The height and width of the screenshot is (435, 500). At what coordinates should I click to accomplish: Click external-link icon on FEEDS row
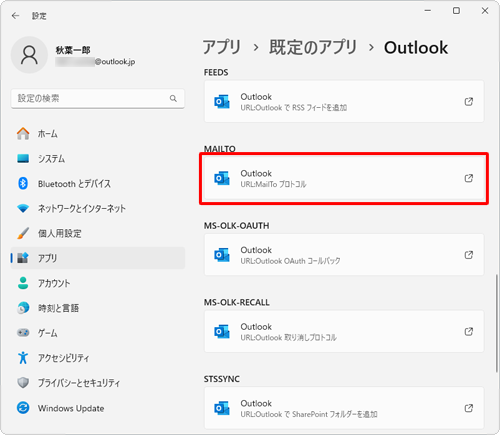[x=469, y=101]
